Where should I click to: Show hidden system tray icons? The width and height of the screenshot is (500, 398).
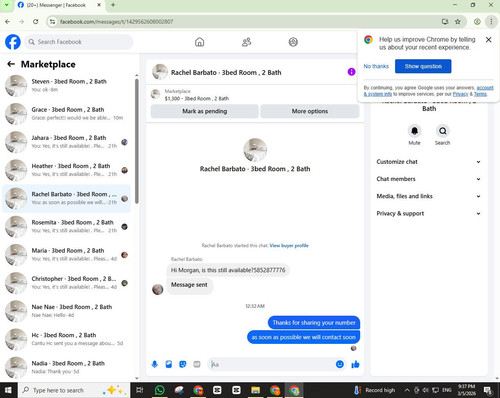pyautogui.click(x=407, y=390)
